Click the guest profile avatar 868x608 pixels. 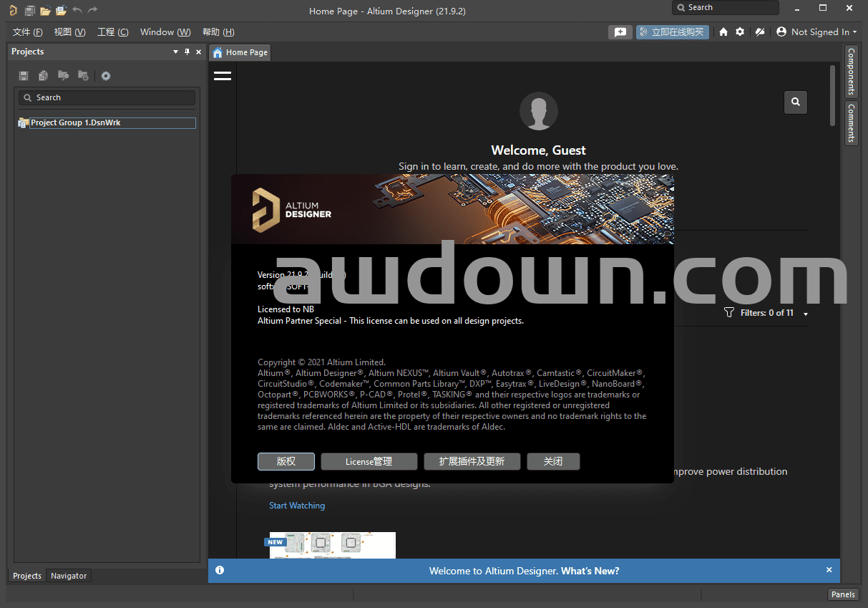538,111
